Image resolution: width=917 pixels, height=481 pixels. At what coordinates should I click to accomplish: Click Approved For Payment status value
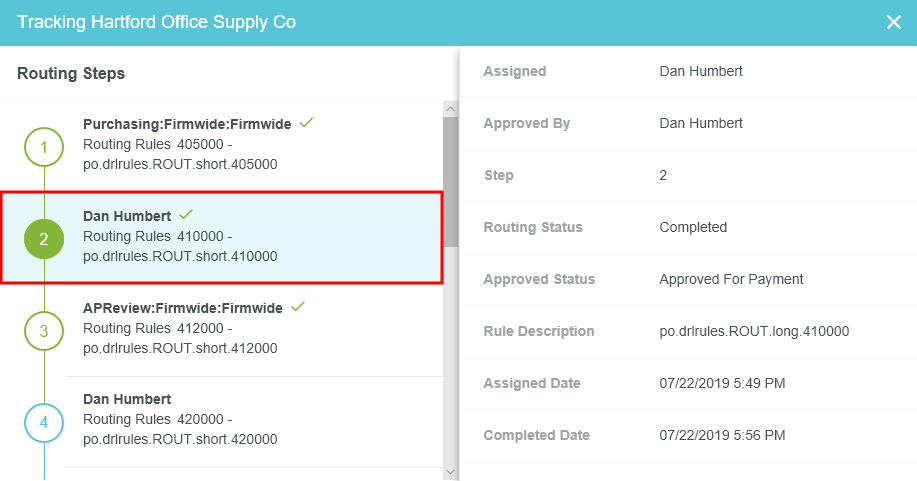tap(731, 279)
